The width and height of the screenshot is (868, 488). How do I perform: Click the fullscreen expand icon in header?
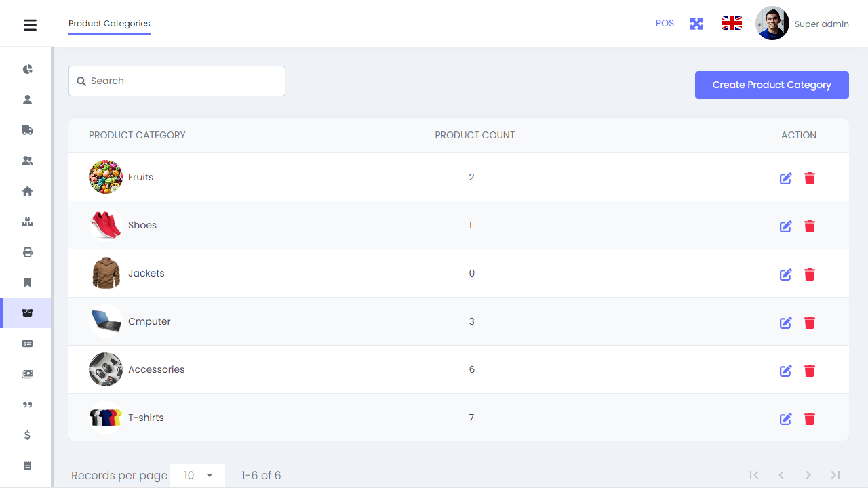(696, 23)
